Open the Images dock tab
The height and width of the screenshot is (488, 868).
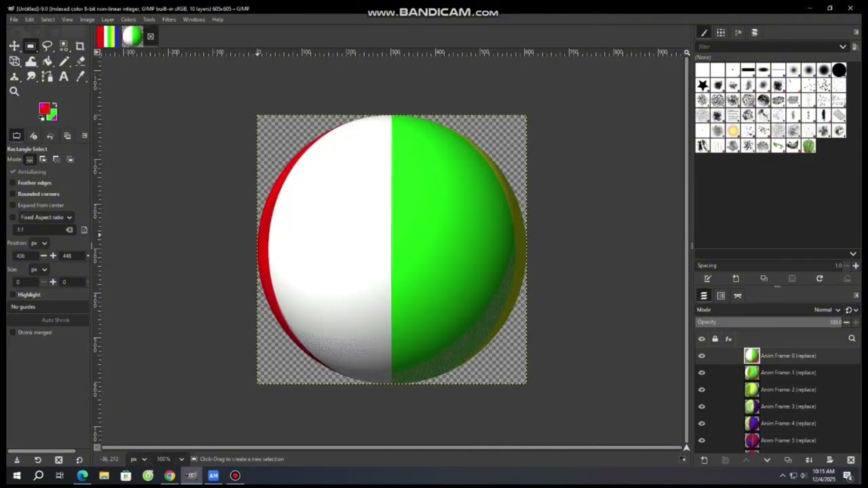click(67, 136)
